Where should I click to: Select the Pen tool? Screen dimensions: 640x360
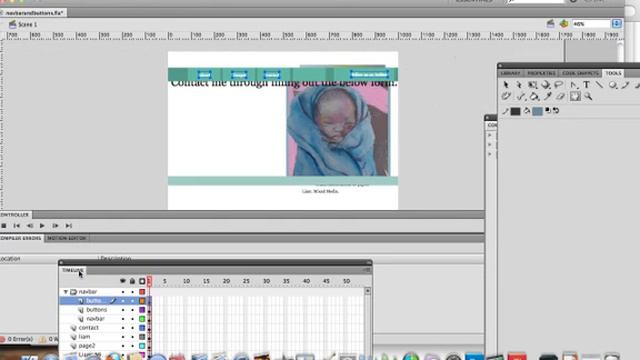coord(574,84)
